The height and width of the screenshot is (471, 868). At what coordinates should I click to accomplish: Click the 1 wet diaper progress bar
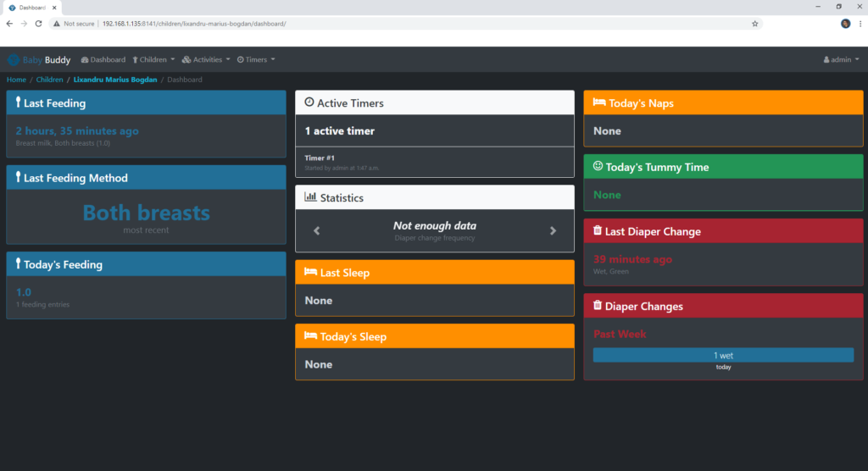click(x=723, y=356)
